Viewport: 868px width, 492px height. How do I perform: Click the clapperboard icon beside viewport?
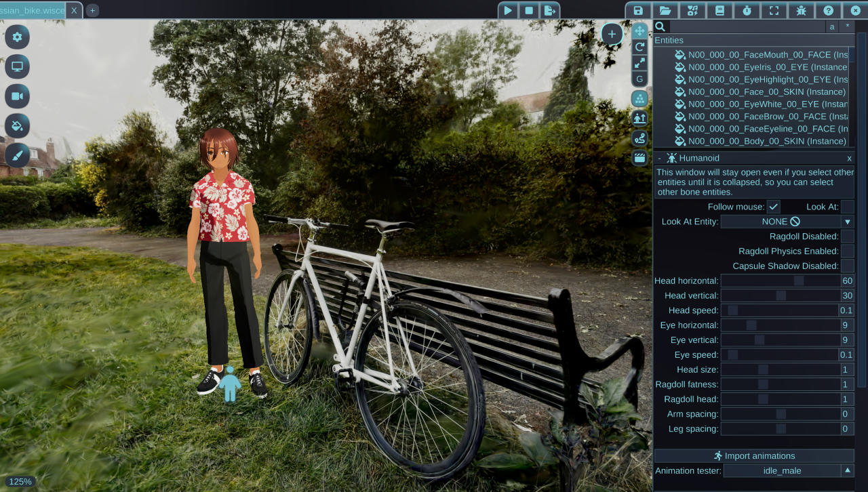coord(639,158)
